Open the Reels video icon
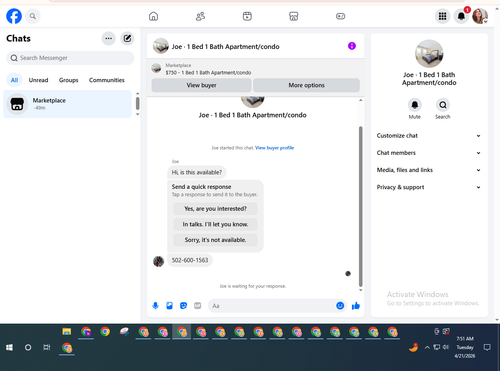 [247, 16]
